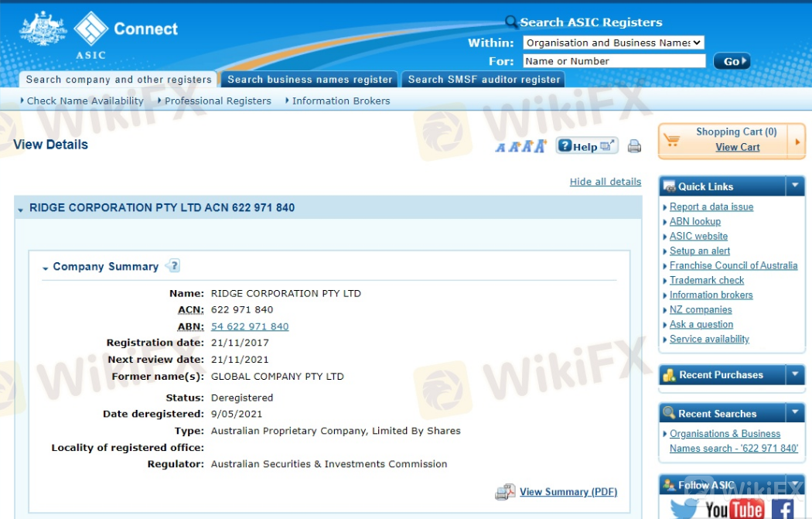Click the ABN 54 622 971 840 link
Screen dimensions: 812x519
tap(250, 326)
